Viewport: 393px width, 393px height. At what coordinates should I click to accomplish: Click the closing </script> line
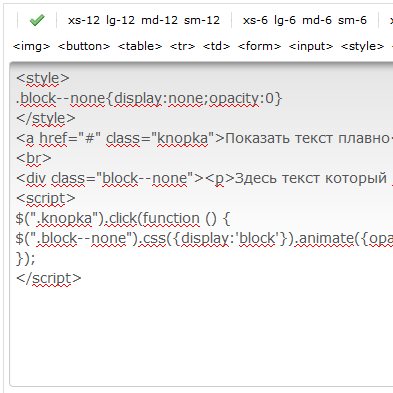pyautogui.click(x=48, y=278)
